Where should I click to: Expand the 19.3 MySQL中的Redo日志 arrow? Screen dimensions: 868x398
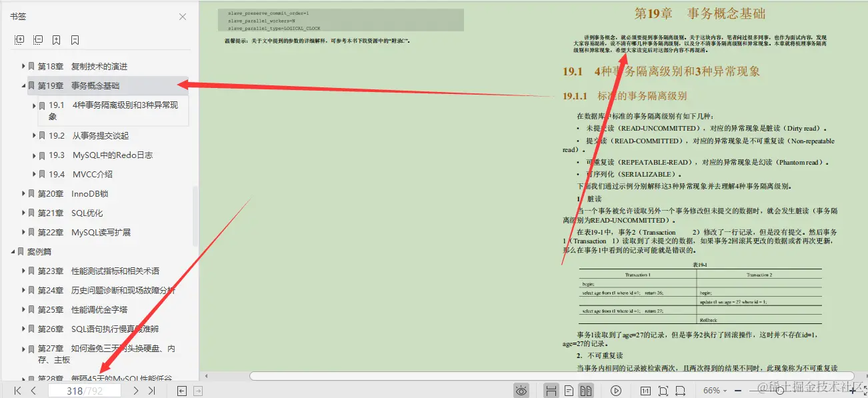34,155
